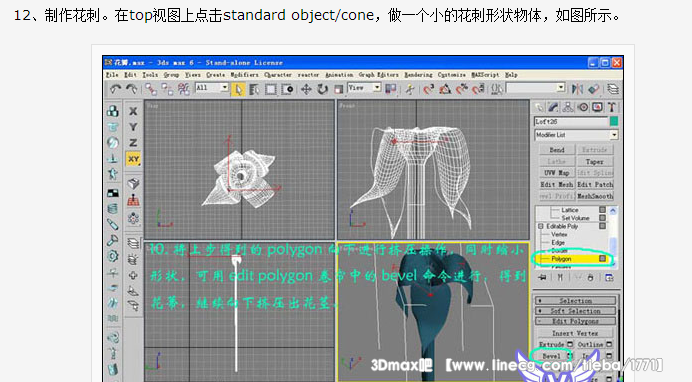Screen dimensions: 692x382
Task: Restrict to Z axis constraint button
Action: [133, 143]
